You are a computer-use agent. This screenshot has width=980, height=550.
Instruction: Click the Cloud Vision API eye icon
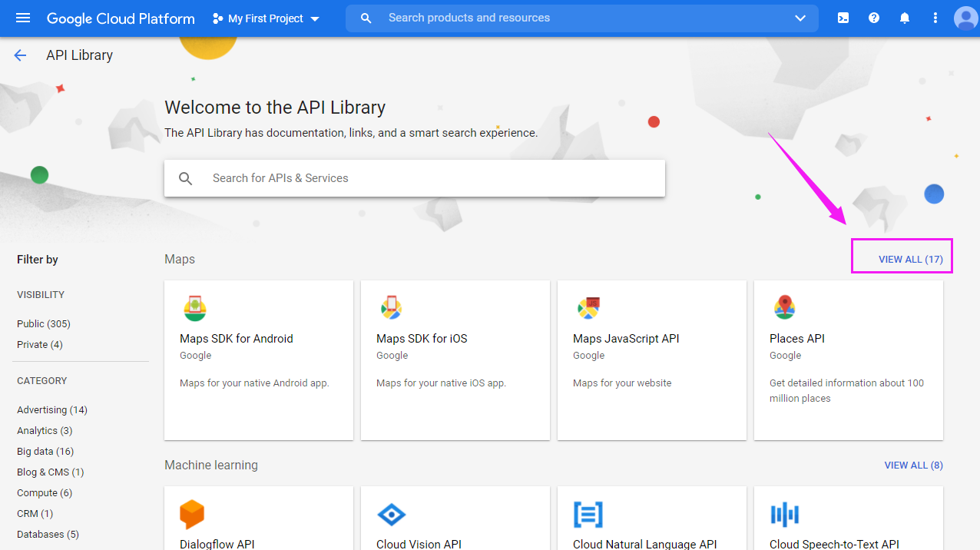click(392, 514)
